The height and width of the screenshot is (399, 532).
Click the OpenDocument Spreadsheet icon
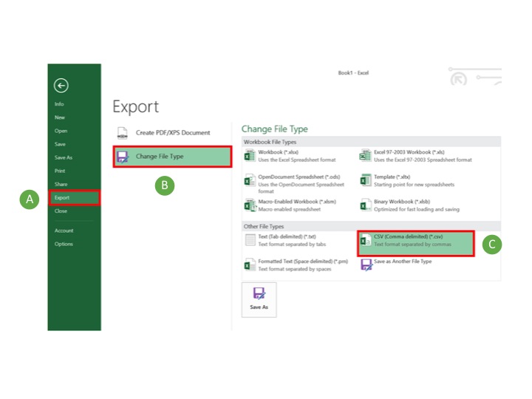coord(250,180)
